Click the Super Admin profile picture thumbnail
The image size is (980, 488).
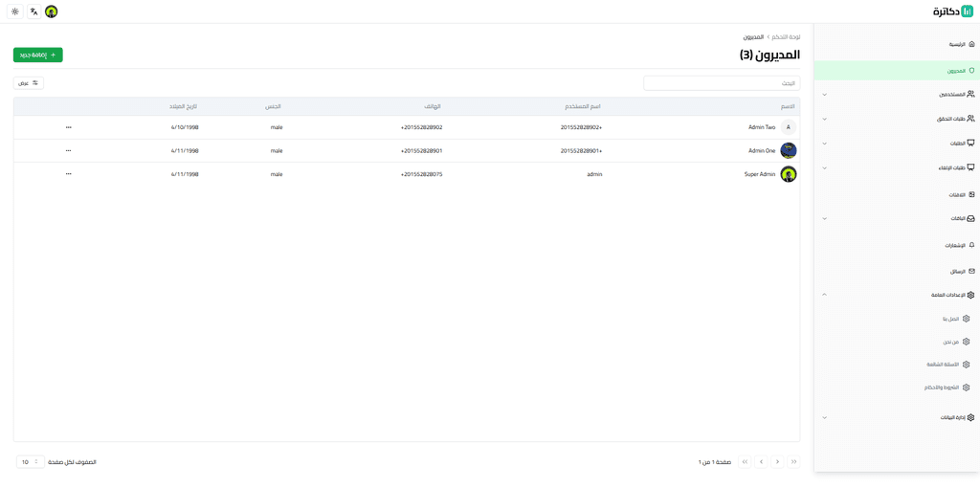pos(789,174)
